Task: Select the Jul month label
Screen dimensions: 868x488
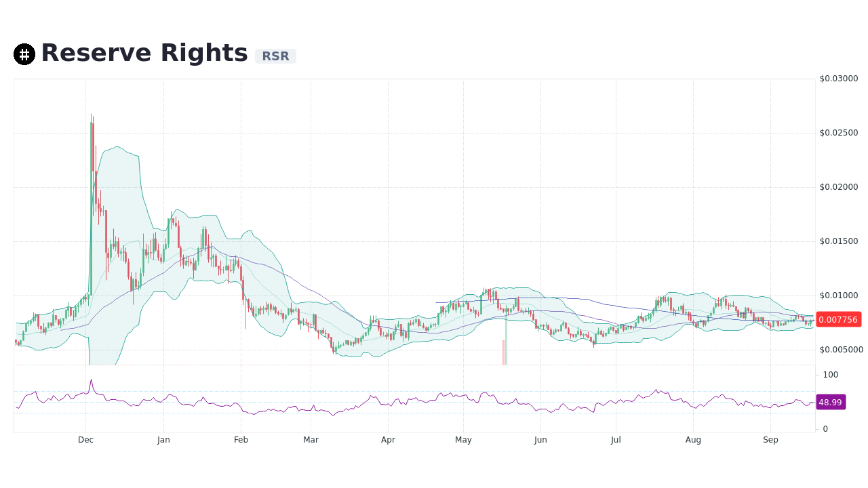Action: pyautogui.click(x=616, y=439)
